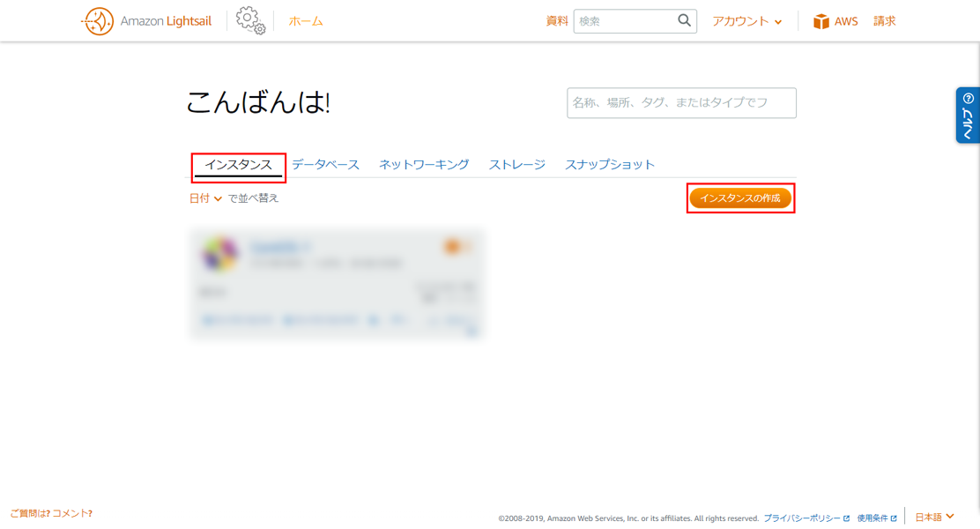Click the Amazon Lightsail logo
The height and width of the screenshot is (529, 980).
click(x=147, y=21)
